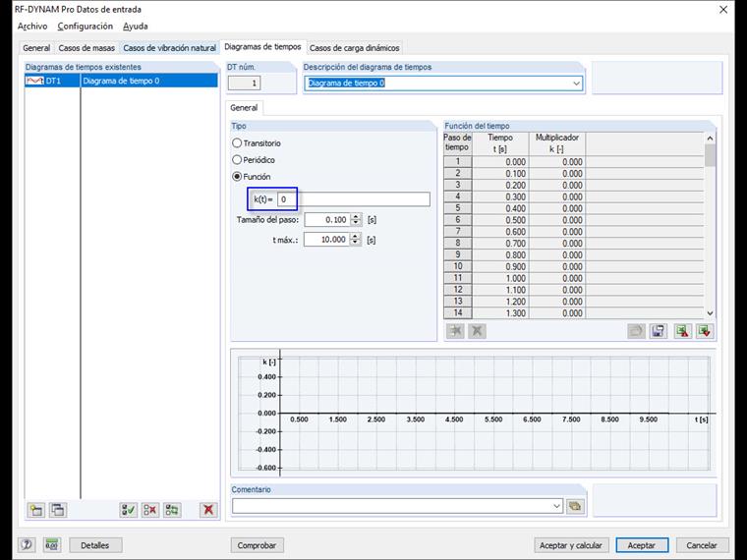Open the Archivo menu
Image resolution: width=747 pixels, height=560 pixels.
(32, 27)
